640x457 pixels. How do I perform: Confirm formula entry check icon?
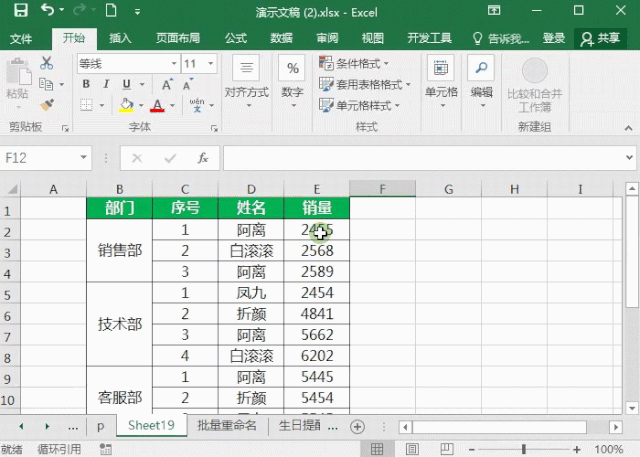(x=170, y=158)
